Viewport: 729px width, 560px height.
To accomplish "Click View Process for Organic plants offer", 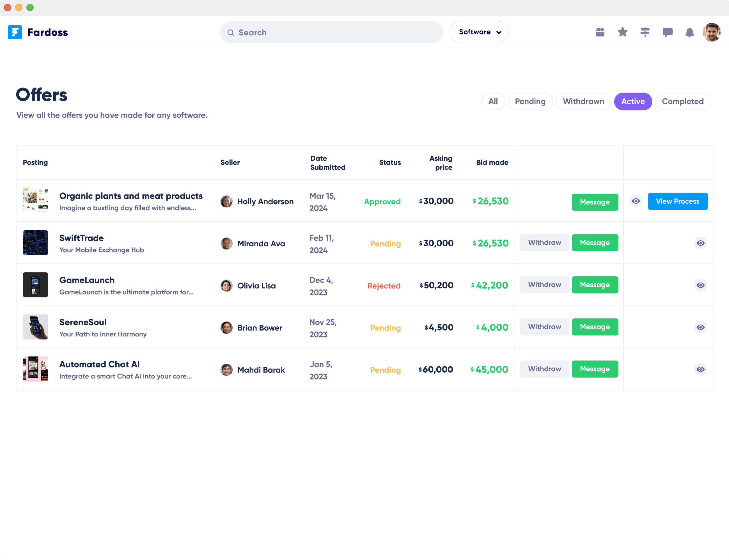I will click(677, 201).
